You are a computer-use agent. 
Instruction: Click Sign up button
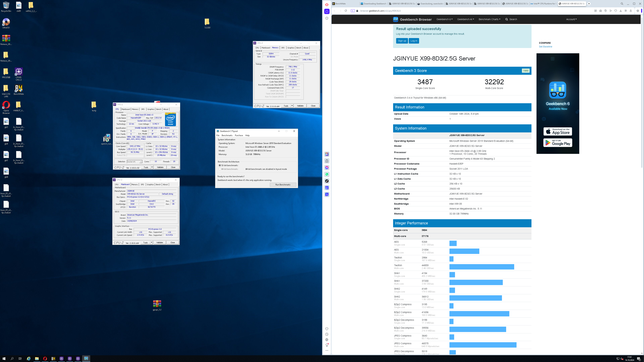point(402,41)
